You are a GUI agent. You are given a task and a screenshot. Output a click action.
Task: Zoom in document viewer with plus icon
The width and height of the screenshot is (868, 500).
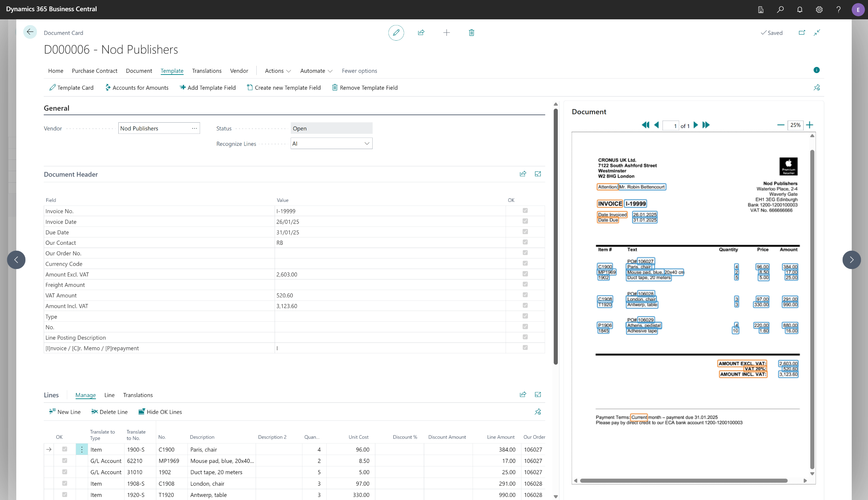pyautogui.click(x=810, y=125)
